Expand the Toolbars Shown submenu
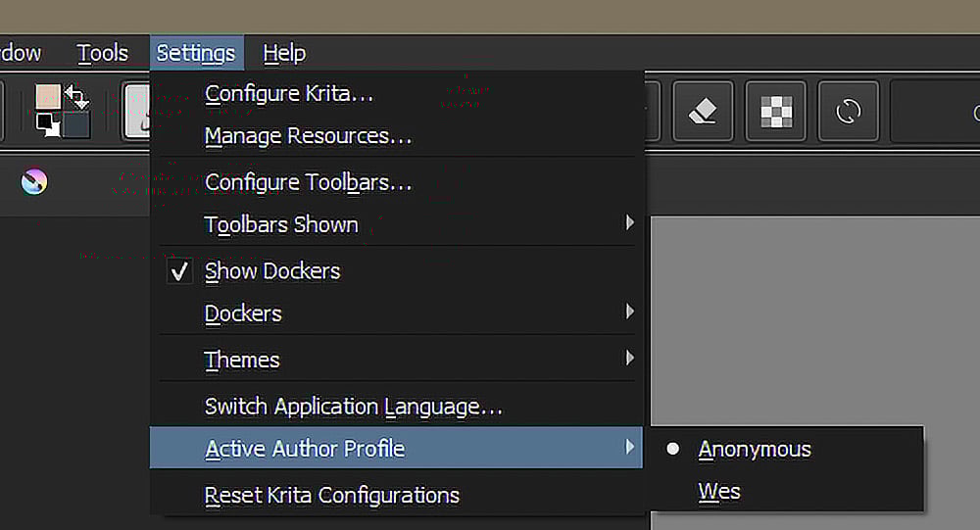980x530 pixels. tap(396, 224)
